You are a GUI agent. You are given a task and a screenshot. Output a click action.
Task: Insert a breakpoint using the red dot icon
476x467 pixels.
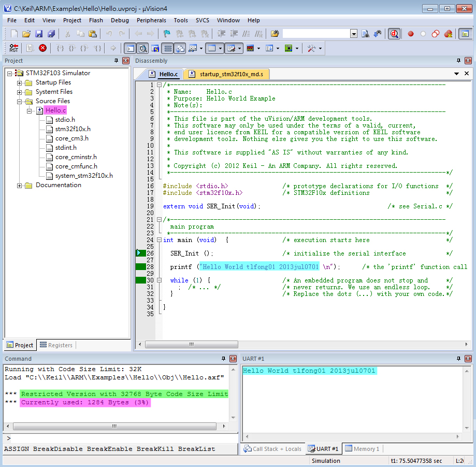coord(411,34)
